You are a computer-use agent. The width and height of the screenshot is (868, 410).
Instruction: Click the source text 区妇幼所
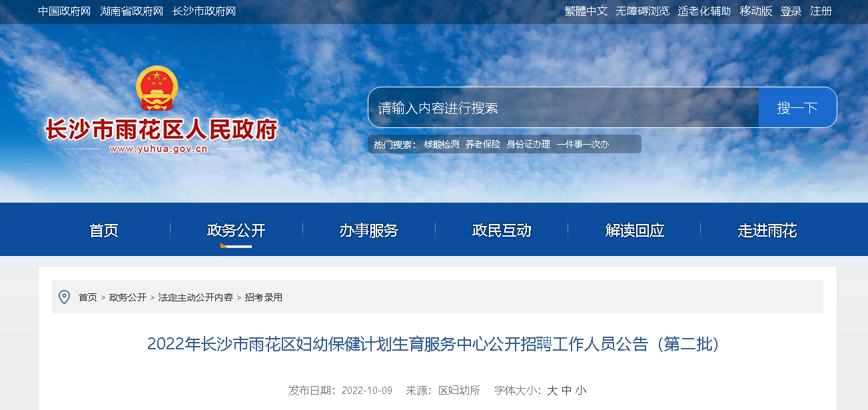pos(459,391)
